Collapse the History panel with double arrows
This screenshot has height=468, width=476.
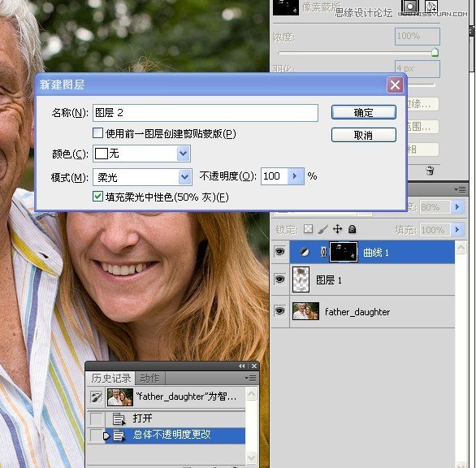click(x=241, y=366)
